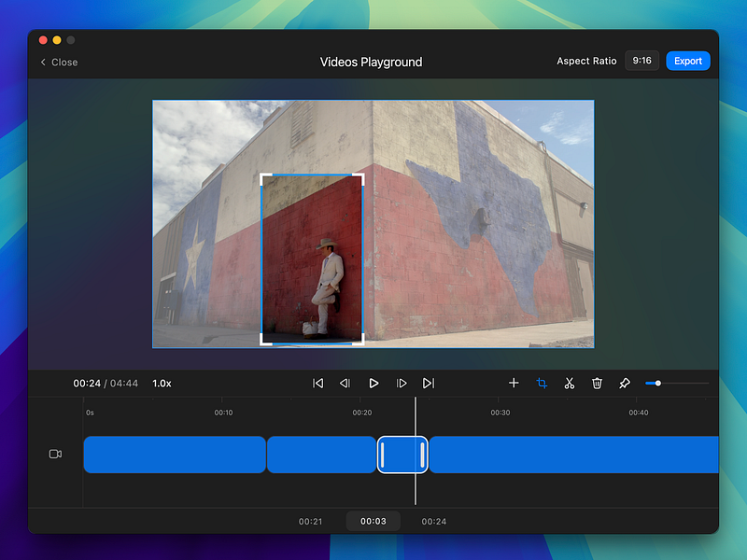Screen dimensions: 747x560
Task: Go back using the Close button
Action: 59,62
